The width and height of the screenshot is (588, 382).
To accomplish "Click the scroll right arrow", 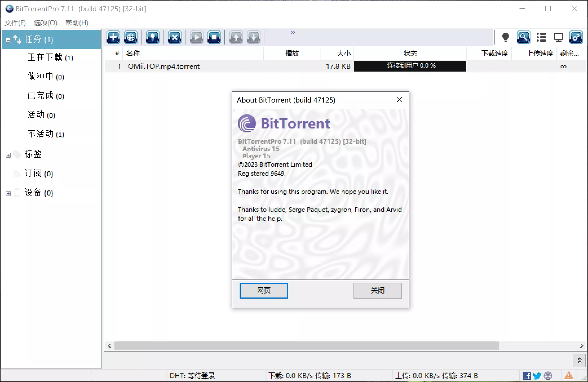I will [x=582, y=346].
